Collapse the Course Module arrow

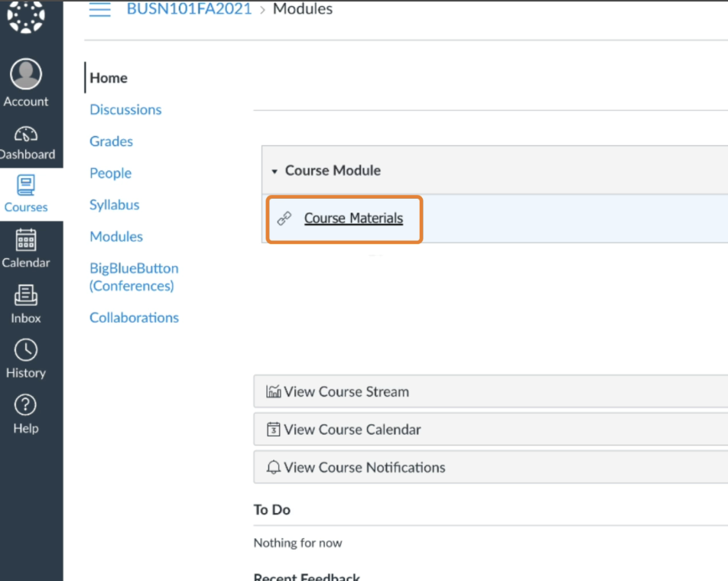coord(275,171)
